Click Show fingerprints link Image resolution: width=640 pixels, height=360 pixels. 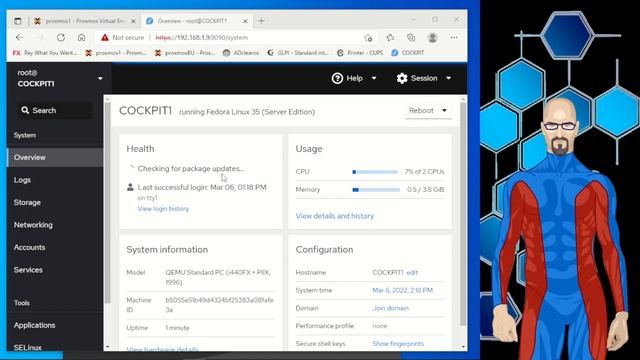point(398,344)
